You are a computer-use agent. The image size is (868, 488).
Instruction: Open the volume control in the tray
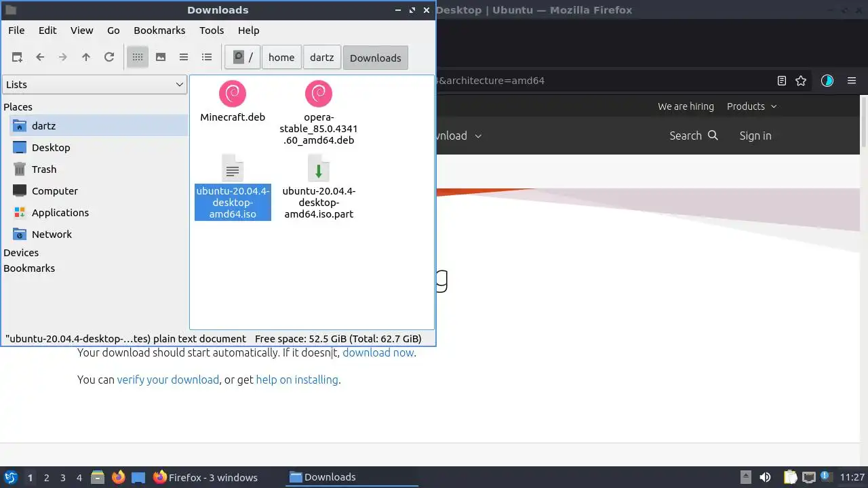pyautogui.click(x=765, y=477)
